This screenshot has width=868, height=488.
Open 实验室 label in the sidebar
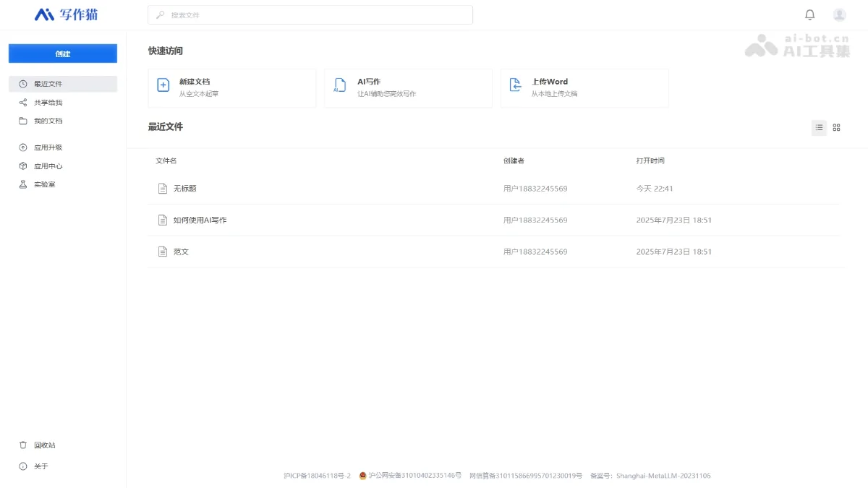(x=45, y=184)
